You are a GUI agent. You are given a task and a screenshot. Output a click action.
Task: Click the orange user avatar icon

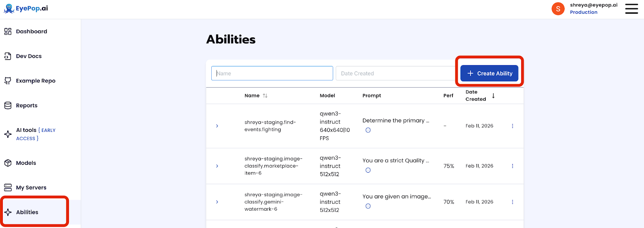558,8
